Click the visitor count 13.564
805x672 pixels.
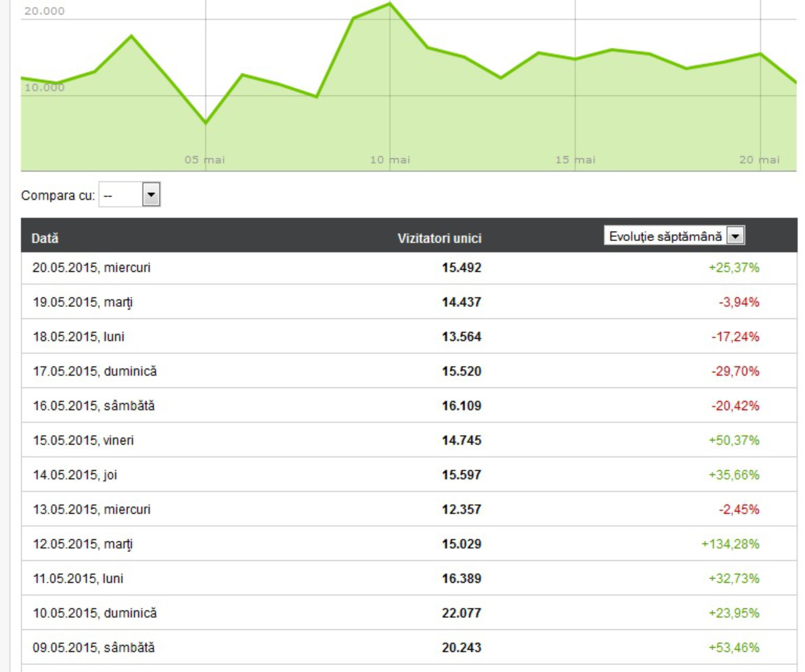[461, 337]
